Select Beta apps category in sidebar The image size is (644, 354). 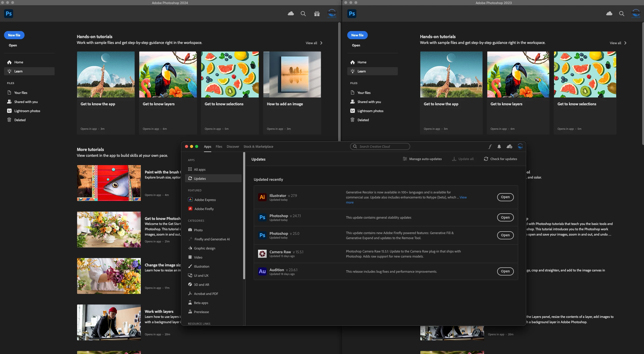201,303
